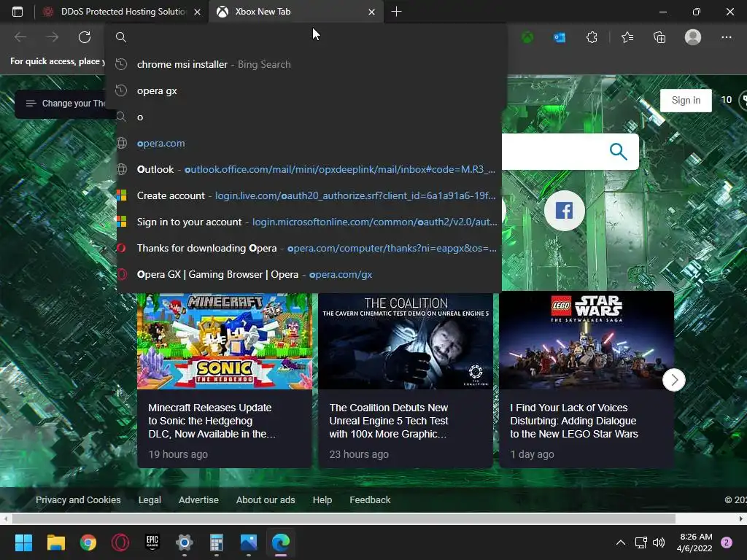Screen dimensions: 747x560
Task: Open the Outlook inbox suggestion
Action: pyautogui.click(x=309, y=169)
